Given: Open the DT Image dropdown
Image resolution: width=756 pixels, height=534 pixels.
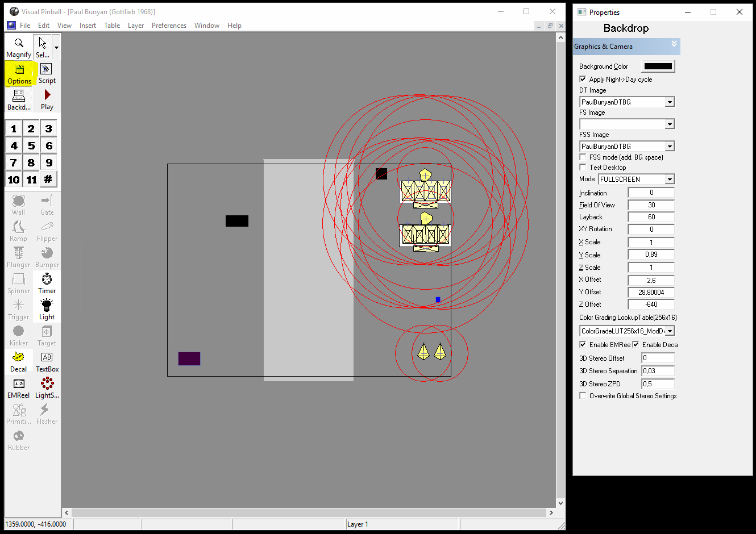Looking at the screenshot, I should [x=670, y=102].
